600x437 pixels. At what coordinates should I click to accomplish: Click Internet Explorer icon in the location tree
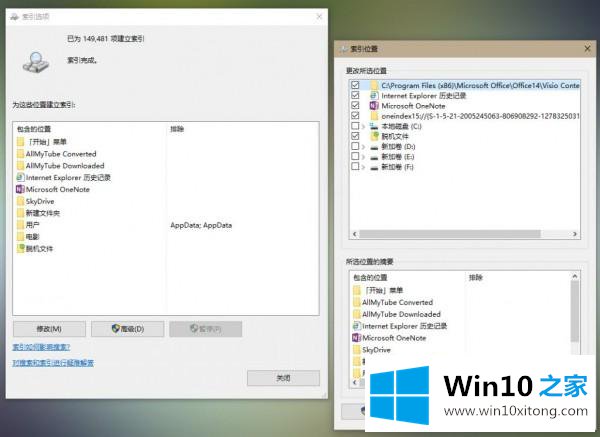point(374,96)
